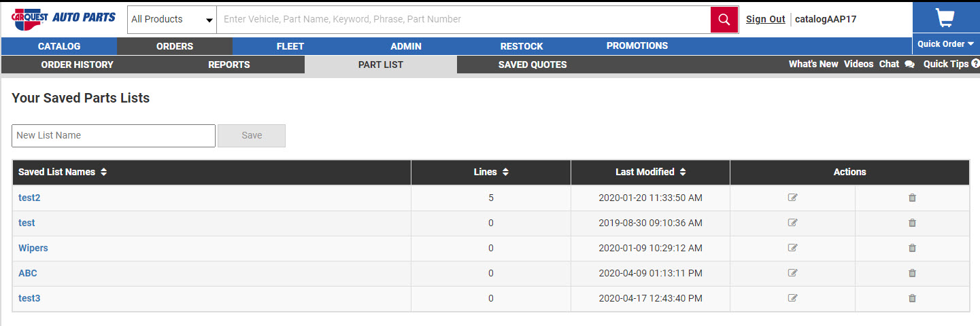Image resolution: width=980 pixels, height=326 pixels.
Task: Click the red search magnifier button
Action: click(724, 19)
